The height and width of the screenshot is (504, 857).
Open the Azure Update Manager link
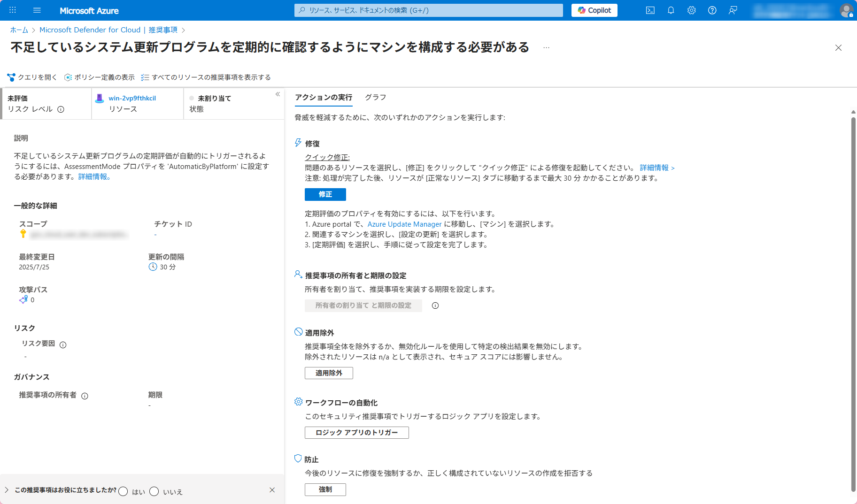(x=404, y=224)
